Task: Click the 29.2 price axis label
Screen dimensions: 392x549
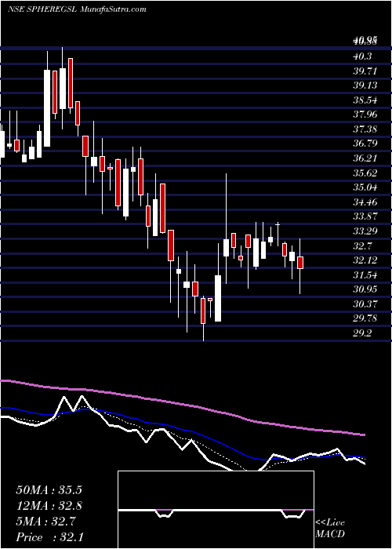Action: pyautogui.click(x=362, y=333)
